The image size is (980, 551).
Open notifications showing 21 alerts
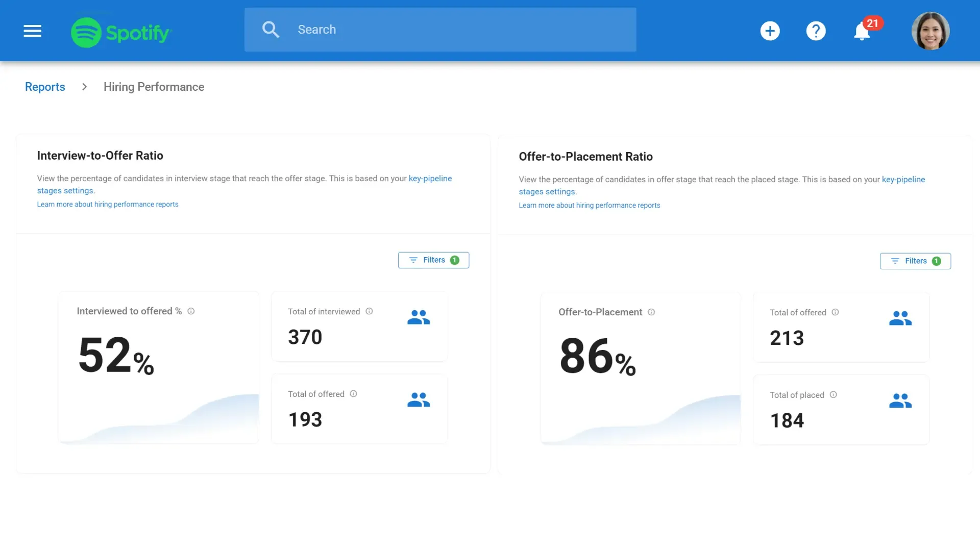[x=862, y=31]
